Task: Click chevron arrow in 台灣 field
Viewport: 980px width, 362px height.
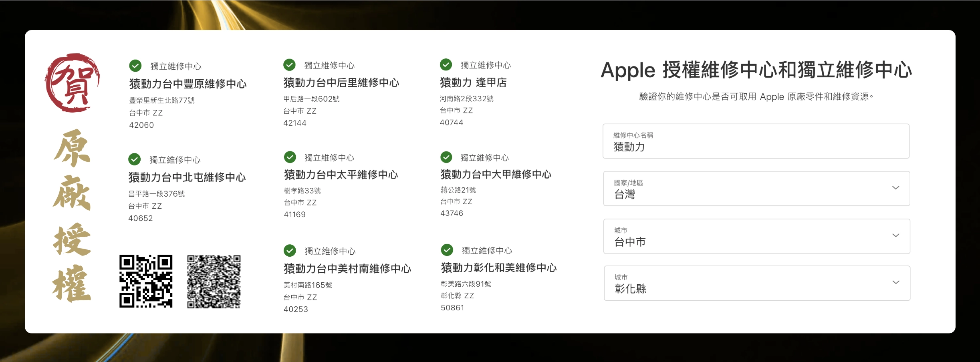Action: click(x=896, y=187)
